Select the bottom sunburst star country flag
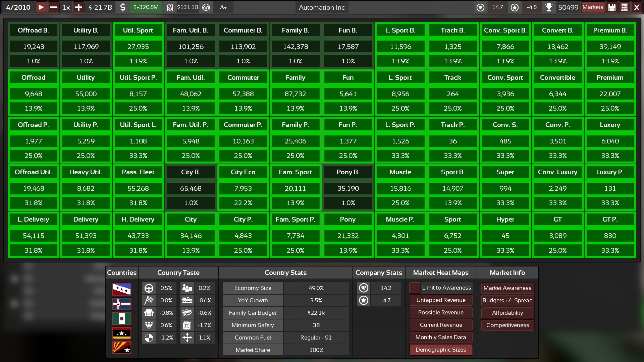644x362 pixels. tap(122, 348)
